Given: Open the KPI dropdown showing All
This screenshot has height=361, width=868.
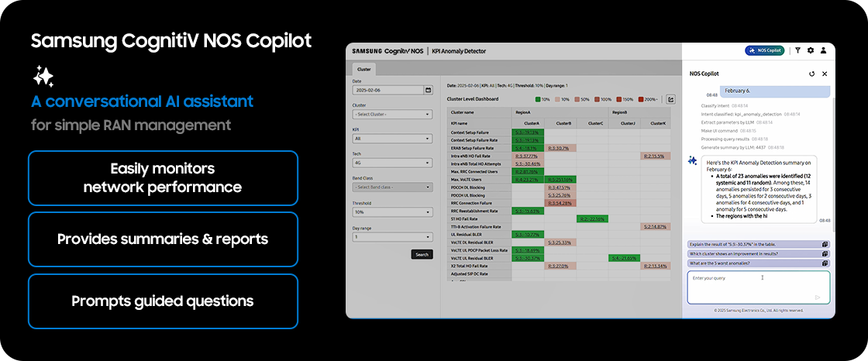Looking at the screenshot, I should 392,139.
